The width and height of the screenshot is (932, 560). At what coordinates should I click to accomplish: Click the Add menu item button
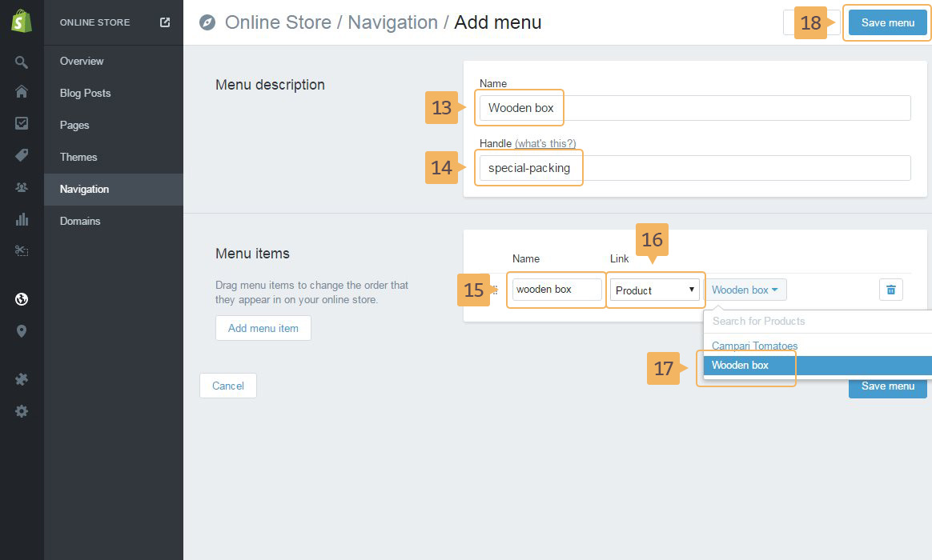(263, 328)
